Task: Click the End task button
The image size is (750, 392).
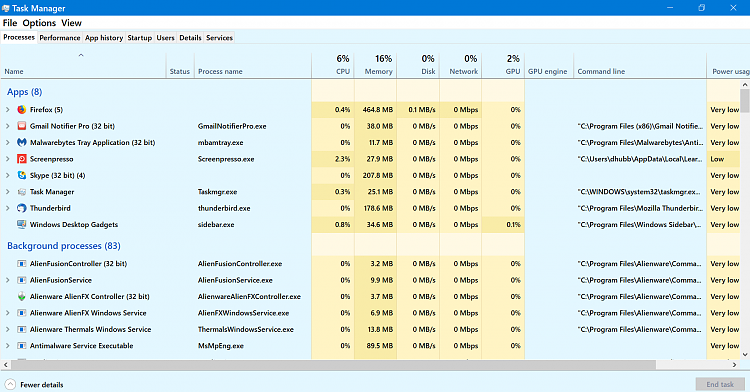Action: [720, 384]
